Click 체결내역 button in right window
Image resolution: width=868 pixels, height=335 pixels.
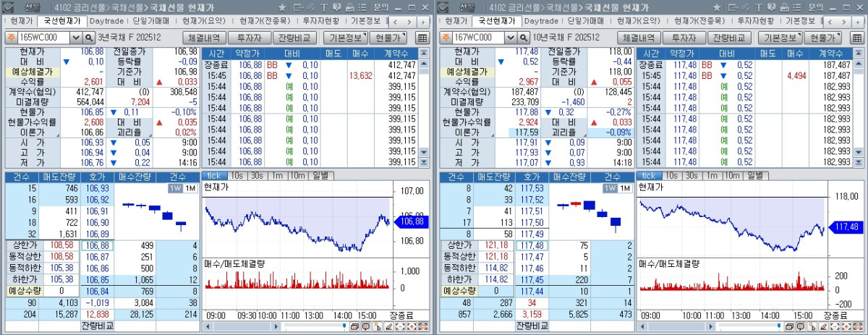pyautogui.click(x=639, y=38)
